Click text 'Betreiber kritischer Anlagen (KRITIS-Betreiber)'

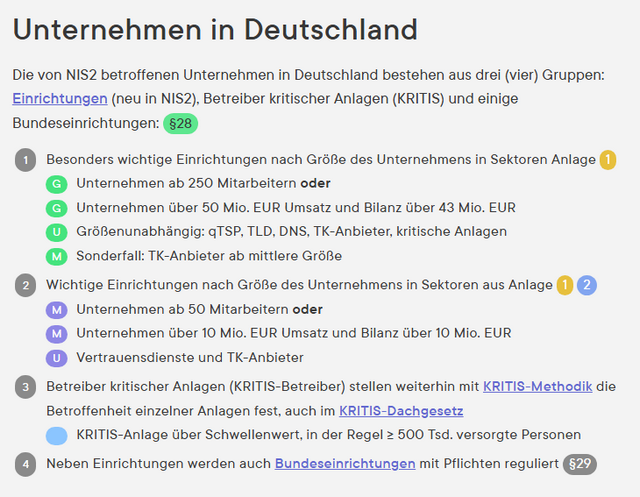(x=196, y=386)
